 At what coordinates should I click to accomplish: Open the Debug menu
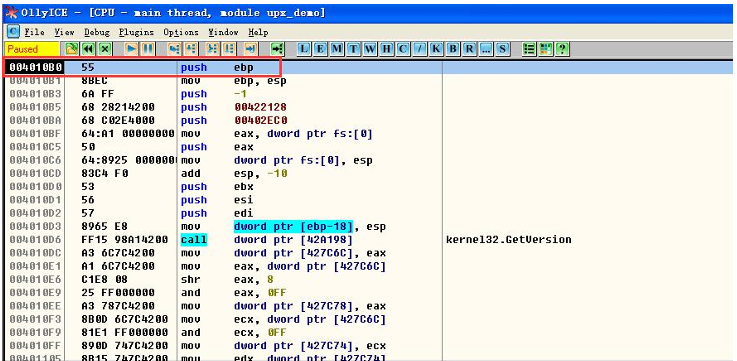(96, 32)
